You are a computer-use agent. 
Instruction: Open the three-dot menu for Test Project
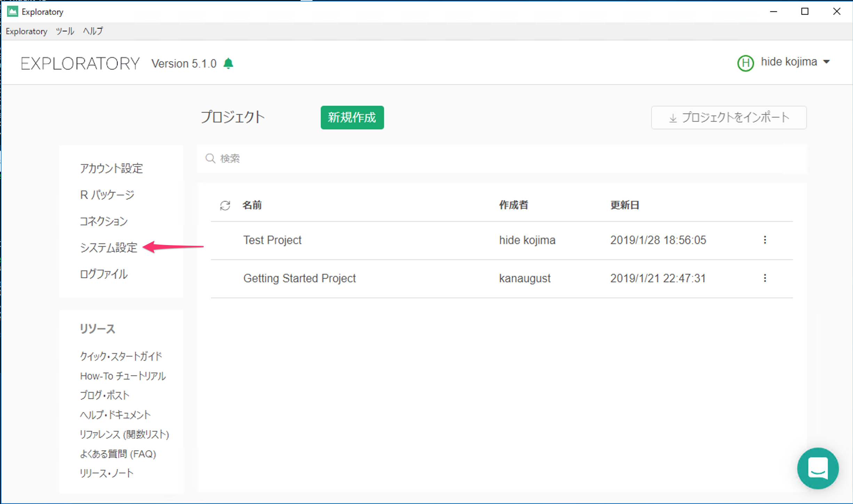pyautogui.click(x=765, y=240)
